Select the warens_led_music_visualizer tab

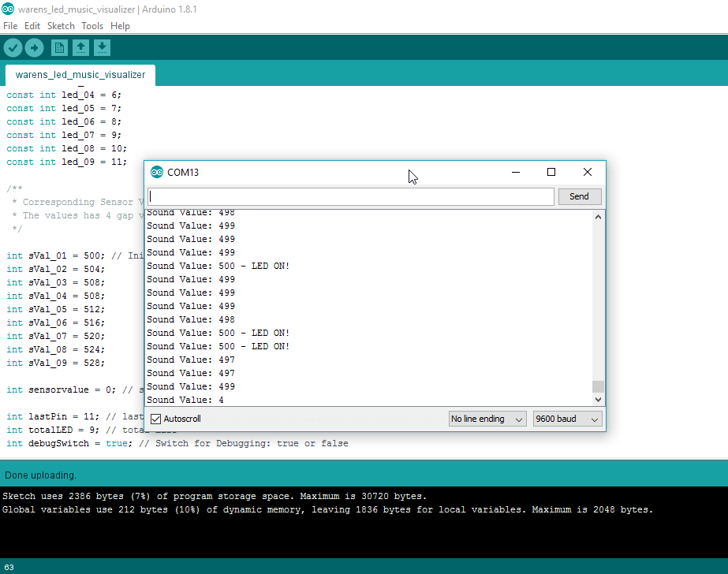tap(80, 75)
